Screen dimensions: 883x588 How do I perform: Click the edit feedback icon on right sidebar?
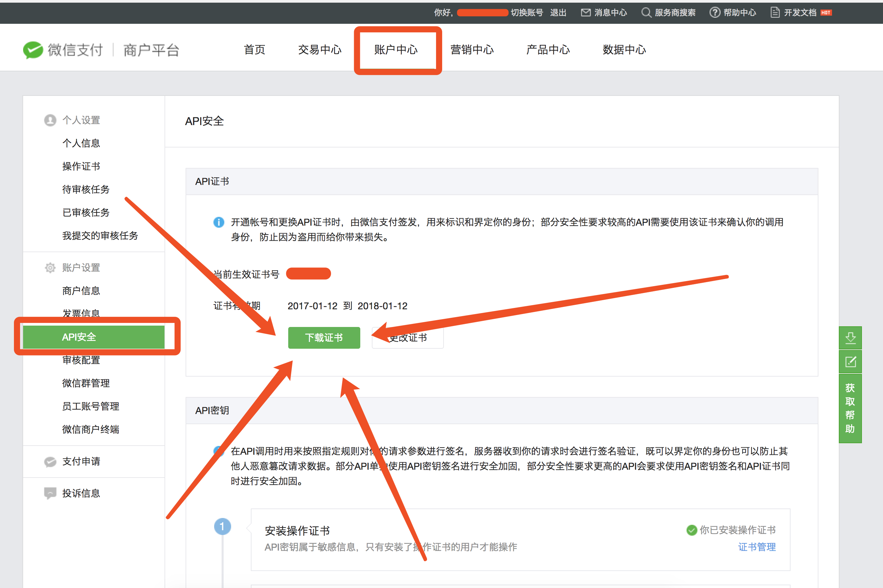coord(850,362)
